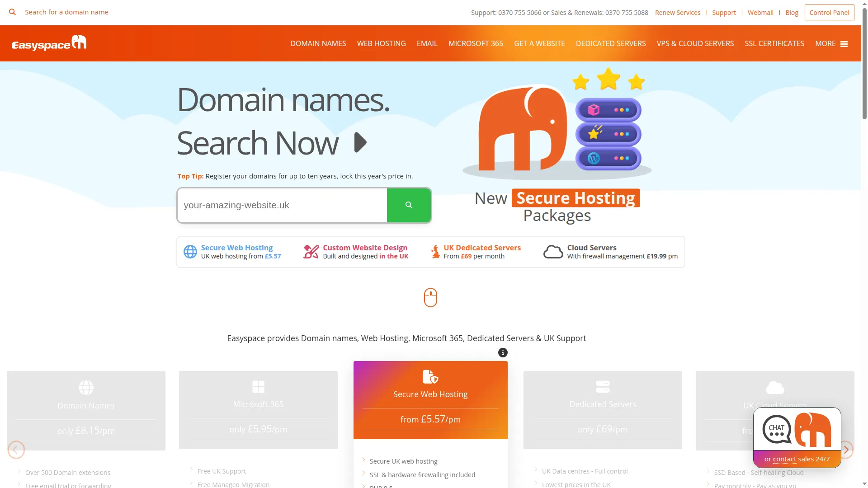
Task: Click 'Over 500 Domain extensions' text
Action: coord(68,473)
